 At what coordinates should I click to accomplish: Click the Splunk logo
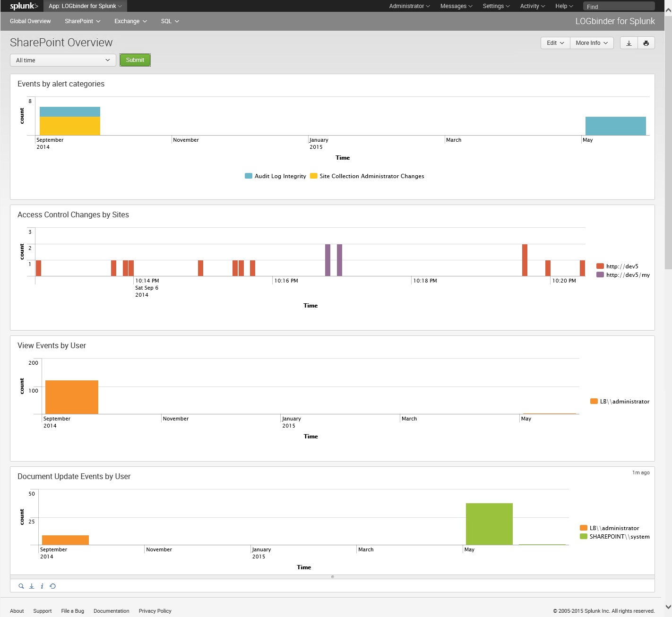(24, 6)
